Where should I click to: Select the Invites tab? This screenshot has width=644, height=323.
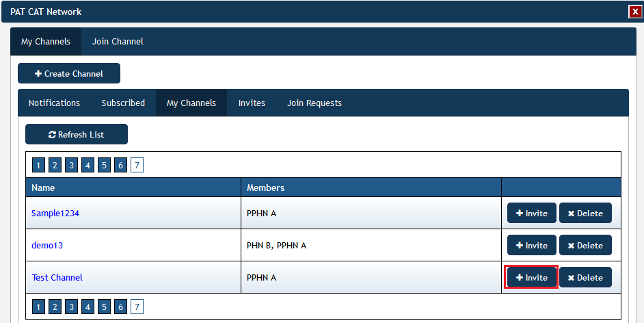click(252, 103)
